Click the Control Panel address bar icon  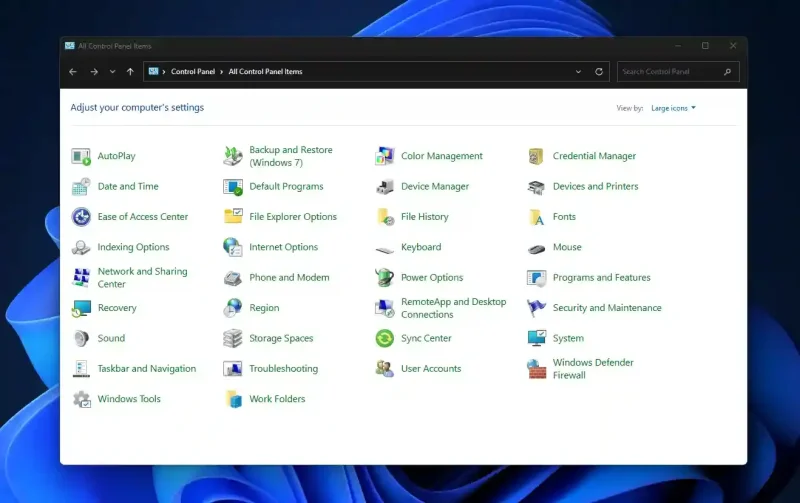click(x=153, y=72)
